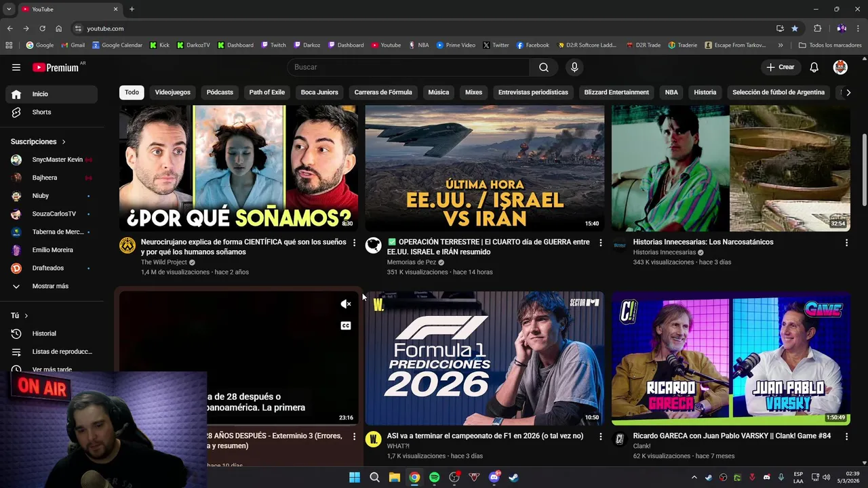Open The Wild Project channel link

[x=163, y=262]
